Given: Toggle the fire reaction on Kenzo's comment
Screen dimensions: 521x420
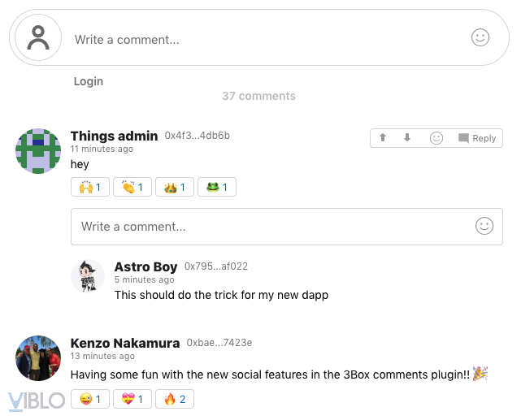Looking at the screenshot, I should click(175, 399).
